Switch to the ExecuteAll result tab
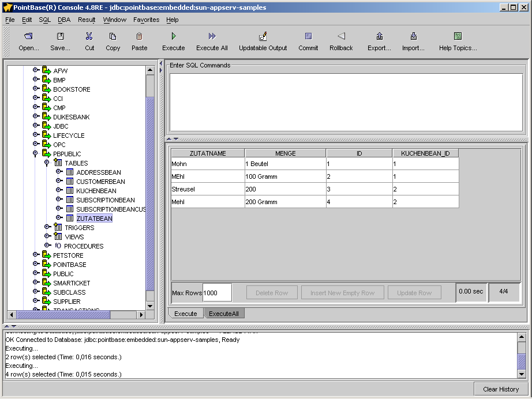The height and width of the screenshot is (399, 532). click(x=223, y=314)
